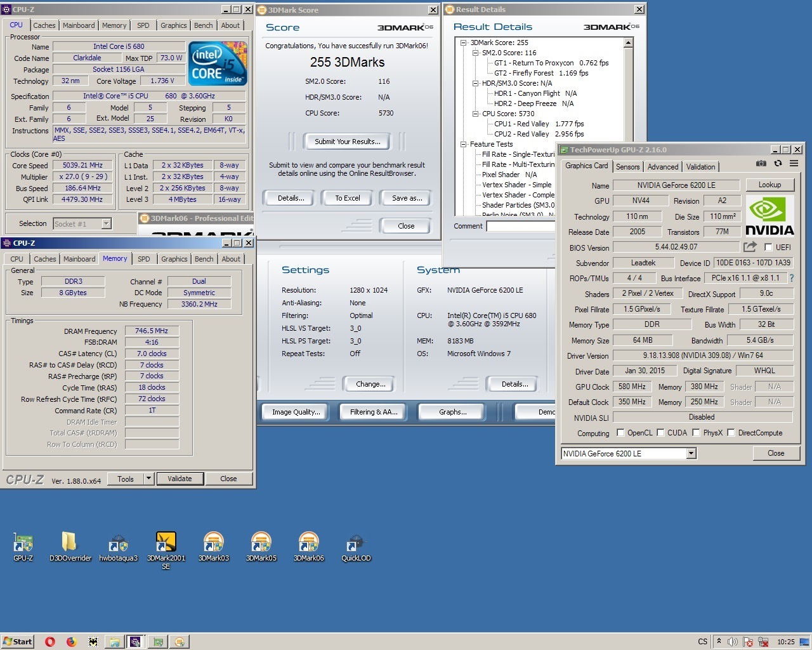Launch Opera from the taskbar

click(50, 642)
